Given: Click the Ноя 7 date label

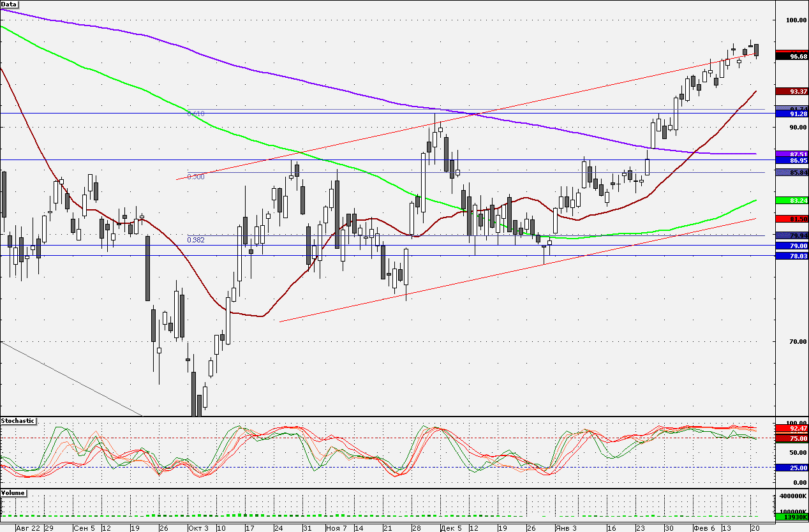Looking at the screenshot, I should [336, 528].
